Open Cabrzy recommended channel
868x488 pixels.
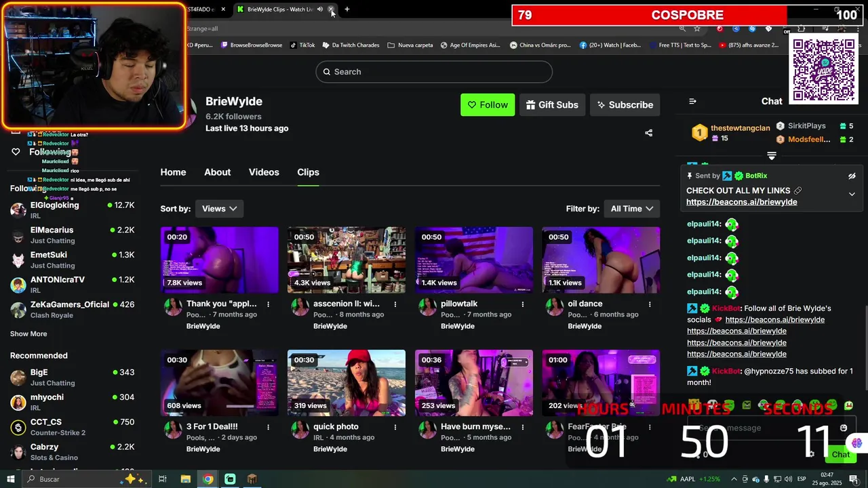(x=72, y=451)
